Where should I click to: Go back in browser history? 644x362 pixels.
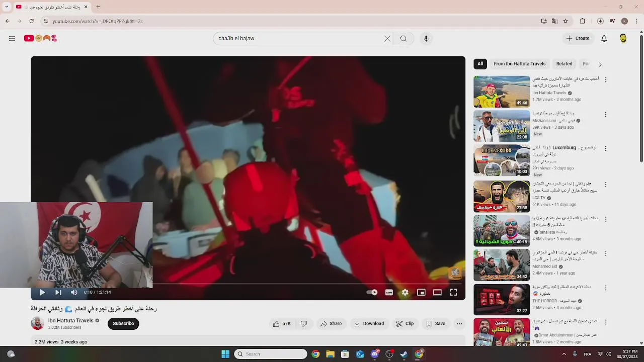7,21
